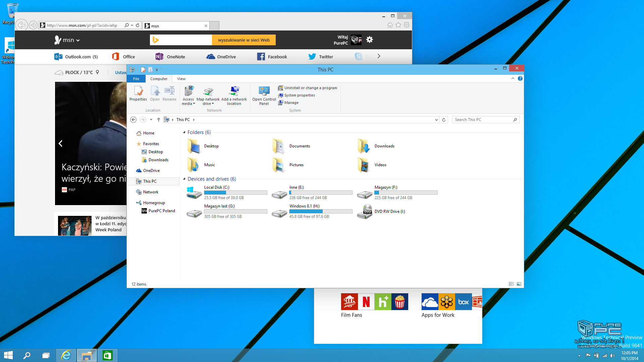
Task: Open the recent locations dropdown arrow
Action: 151,120
